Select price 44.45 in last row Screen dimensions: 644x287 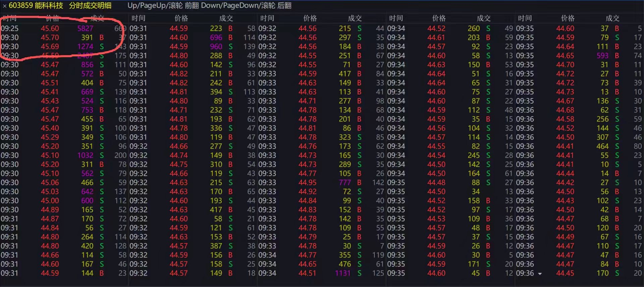point(565,273)
